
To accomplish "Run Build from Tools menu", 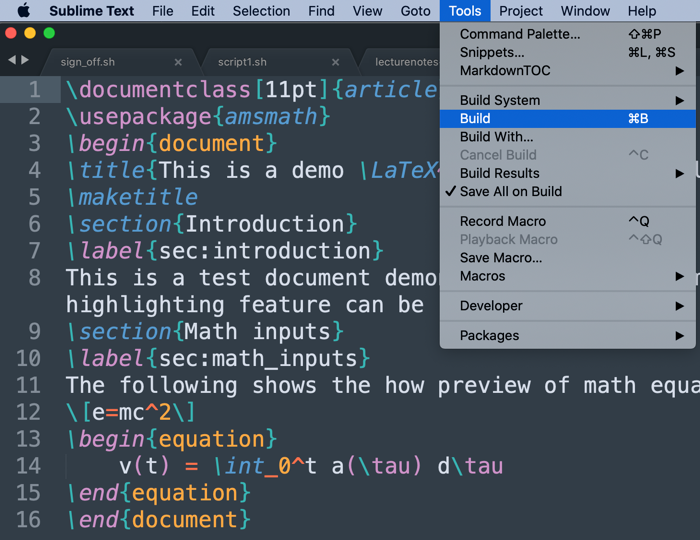I will pos(567,119).
